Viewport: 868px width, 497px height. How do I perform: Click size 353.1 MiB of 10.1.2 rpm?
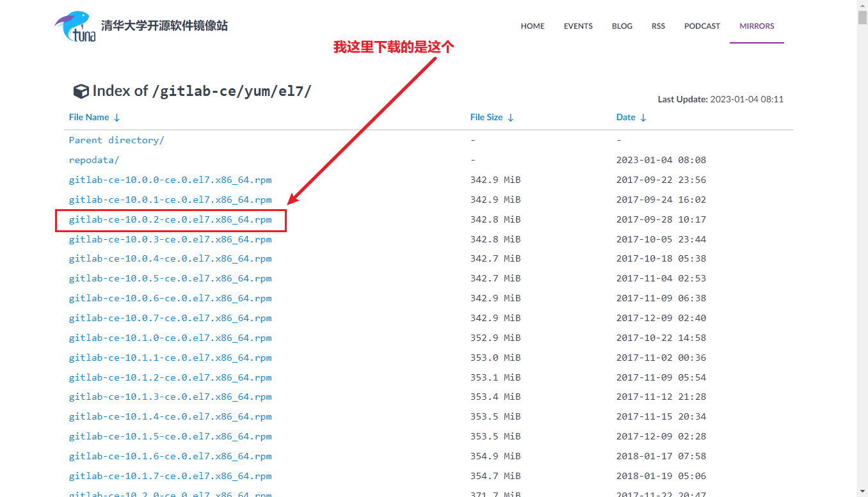click(x=495, y=377)
